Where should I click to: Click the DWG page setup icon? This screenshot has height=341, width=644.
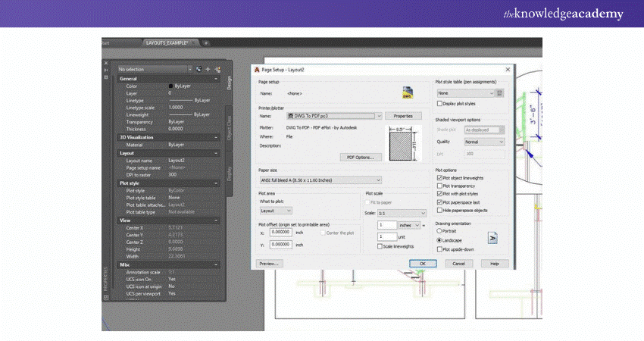[x=408, y=92]
